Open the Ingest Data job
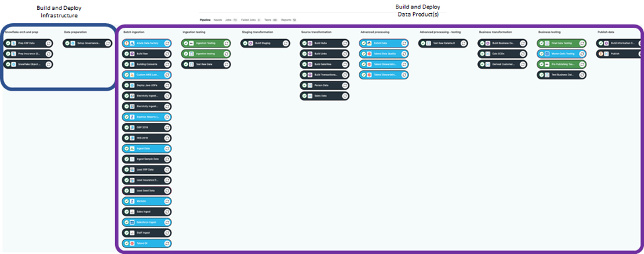This screenshot has height=254, width=644. coord(147,149)
